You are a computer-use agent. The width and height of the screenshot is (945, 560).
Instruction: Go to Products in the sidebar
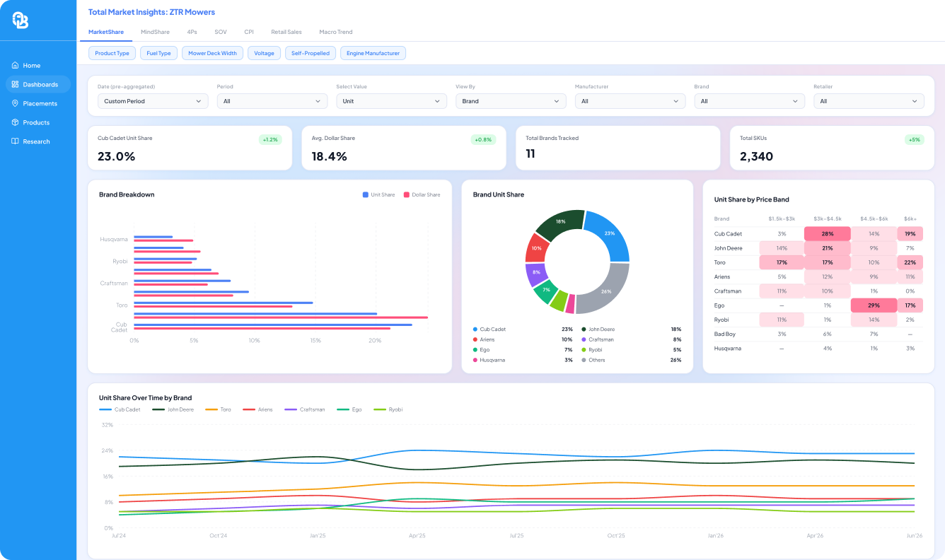point(38,122)
